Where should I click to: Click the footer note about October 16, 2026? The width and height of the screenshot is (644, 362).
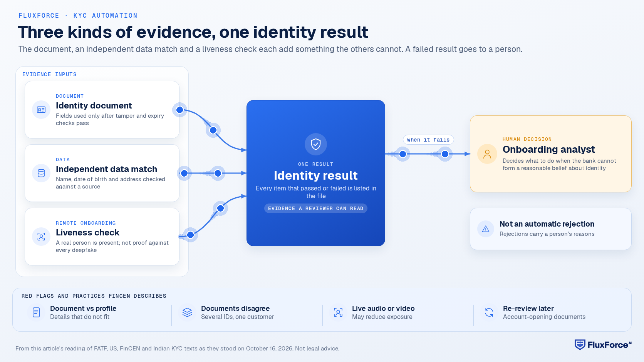177,349
